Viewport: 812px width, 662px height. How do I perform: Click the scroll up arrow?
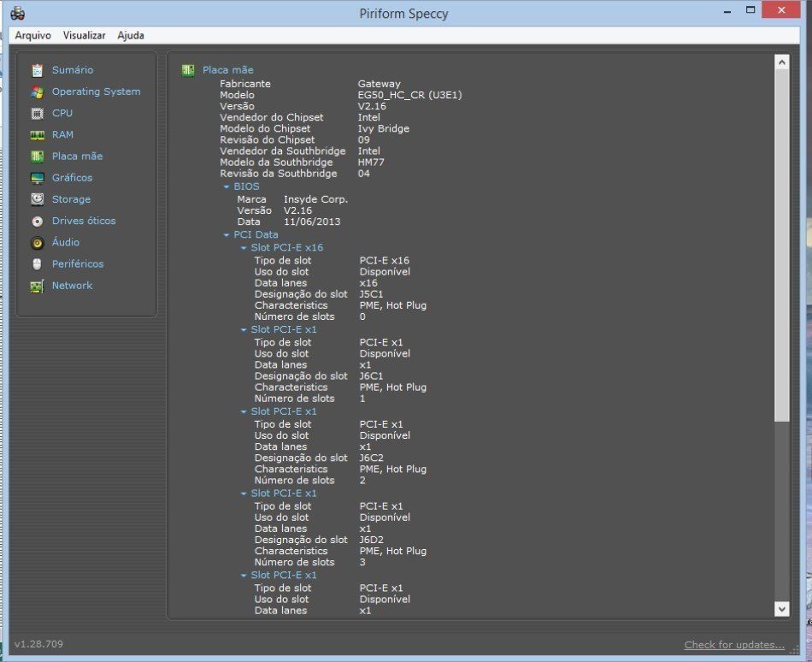click(782, 62)
